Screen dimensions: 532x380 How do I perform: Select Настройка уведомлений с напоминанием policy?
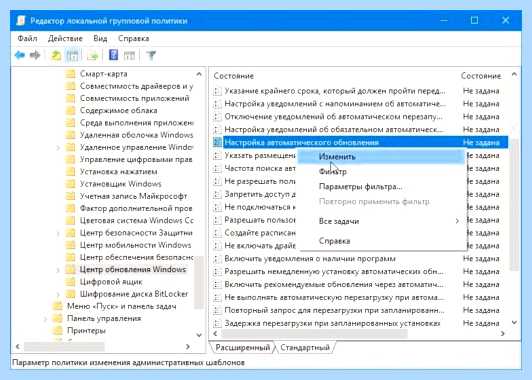click(x=335, y=104)
